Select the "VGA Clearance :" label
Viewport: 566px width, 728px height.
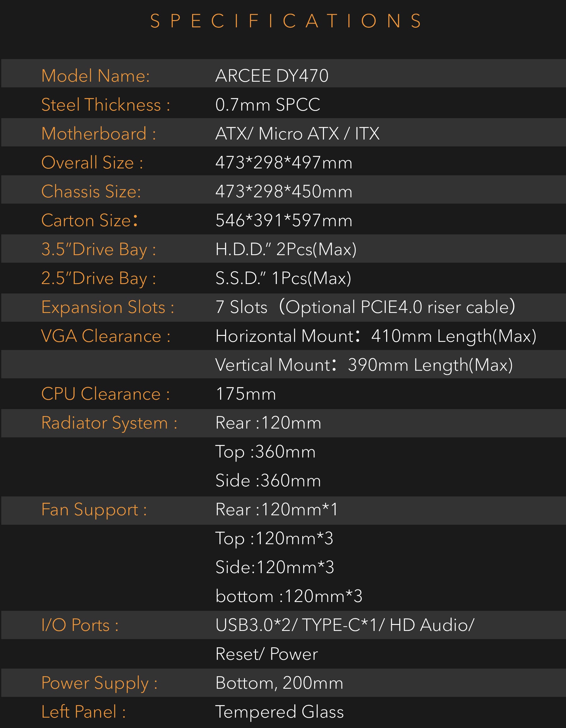coord(106,336)
